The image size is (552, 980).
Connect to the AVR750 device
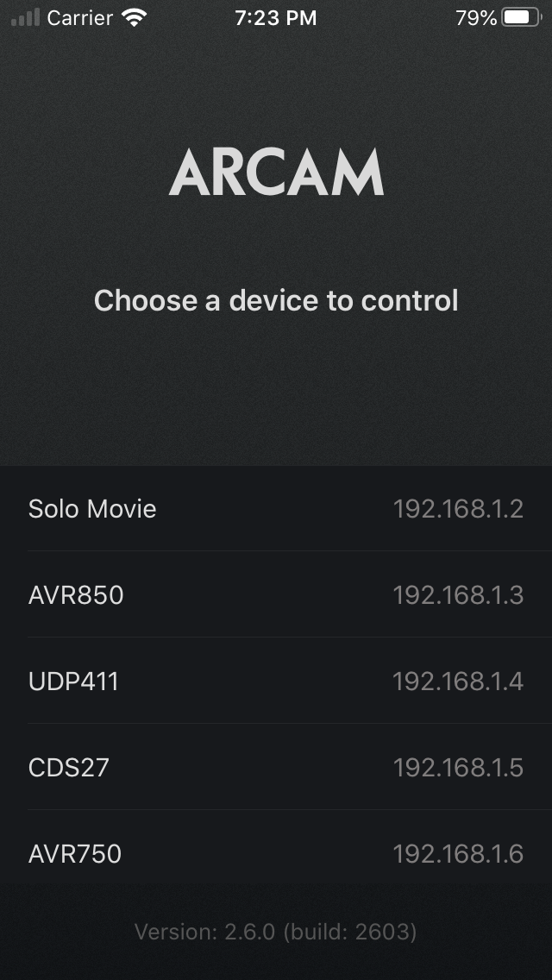click(x=276, y=854)
